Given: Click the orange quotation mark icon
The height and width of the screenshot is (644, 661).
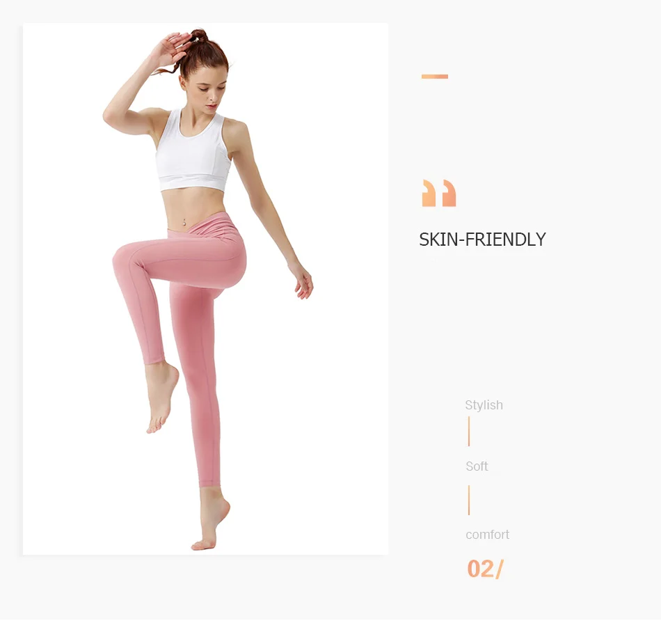Looking at the screenshot, I should pos(439,193).
